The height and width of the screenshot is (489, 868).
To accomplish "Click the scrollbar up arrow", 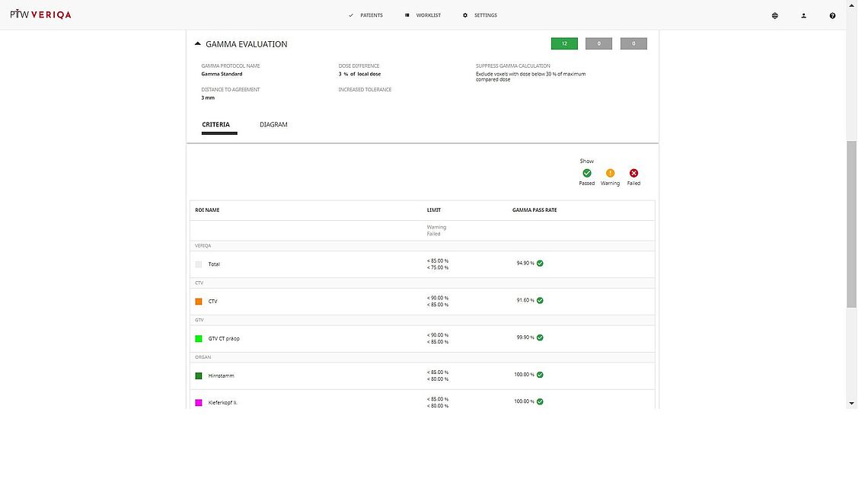I will (x=851, y=5).
